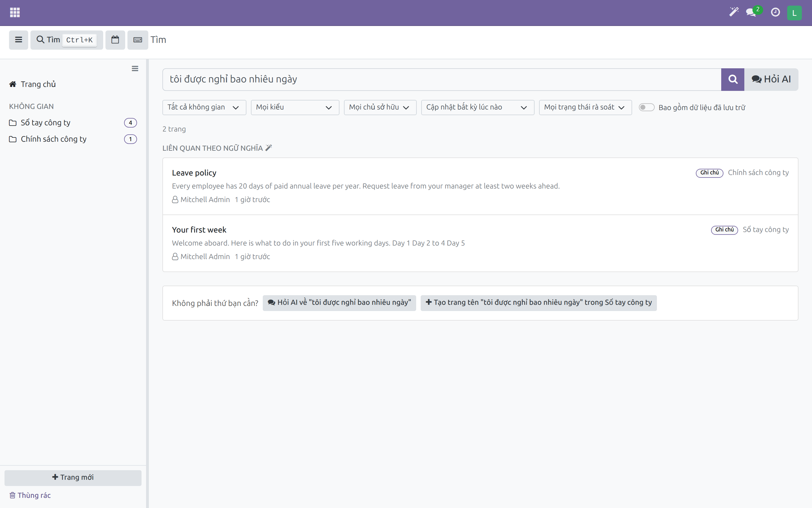The width and height of the screenshot is (812, 508).
Task: Open the apps grid menu
Action: pyautogui.click(x=15, y=12)
